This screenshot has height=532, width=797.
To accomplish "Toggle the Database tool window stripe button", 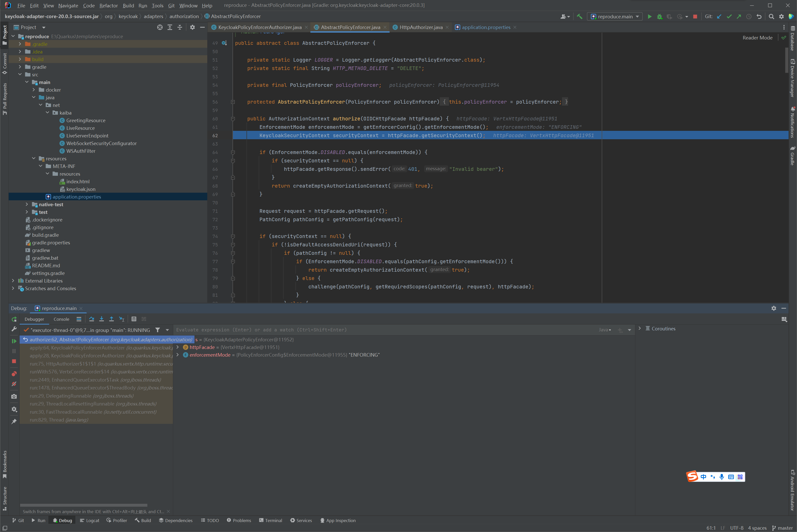I will (x=793, y=38).
